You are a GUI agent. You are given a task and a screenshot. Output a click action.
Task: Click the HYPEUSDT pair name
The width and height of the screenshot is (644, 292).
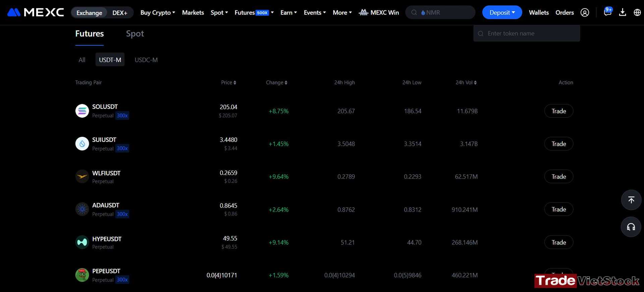107,239
